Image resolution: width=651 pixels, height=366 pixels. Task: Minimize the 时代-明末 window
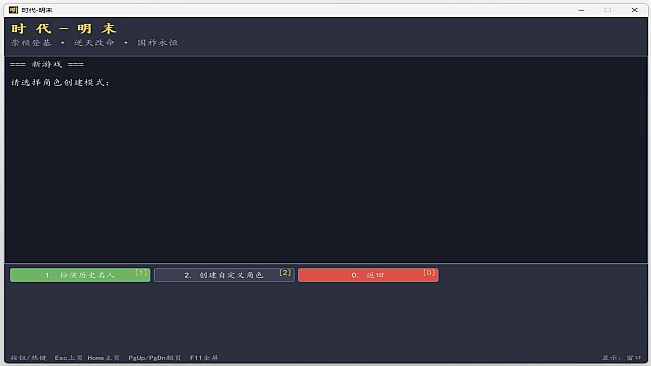click(x=581, y=10)
